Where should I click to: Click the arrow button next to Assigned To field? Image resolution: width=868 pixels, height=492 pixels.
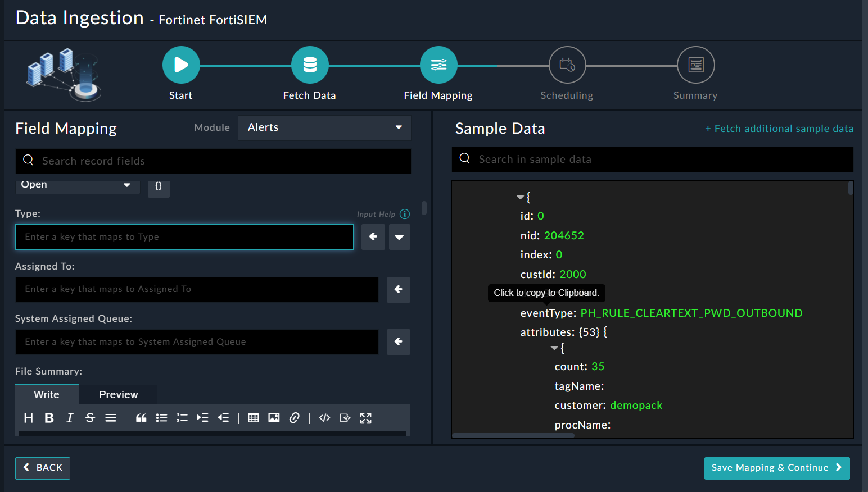pos(398,289)
